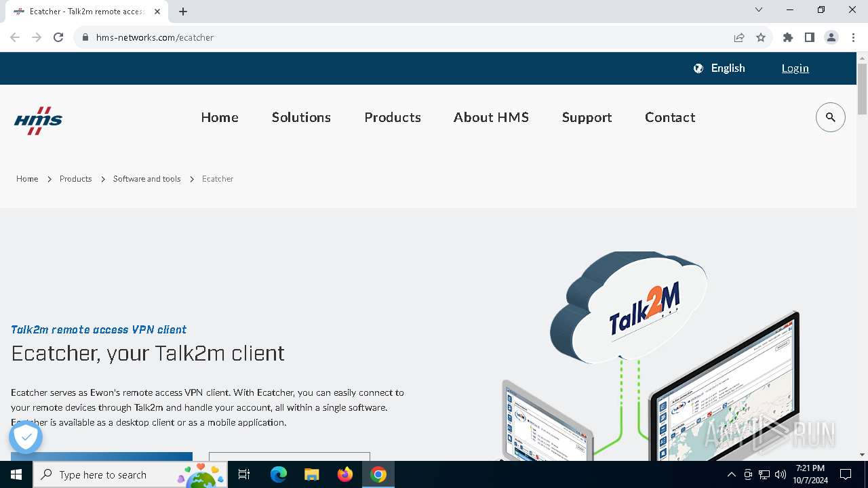
Task: Click the Software and tools breadcrumb
Action: click(x=147, y=179)
